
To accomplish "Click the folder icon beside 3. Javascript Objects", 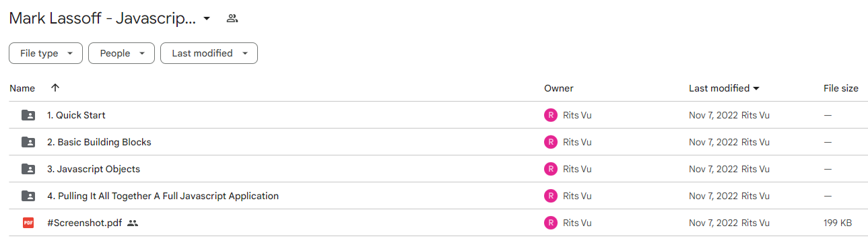I will pyautogui.click(x=28, y=169).
